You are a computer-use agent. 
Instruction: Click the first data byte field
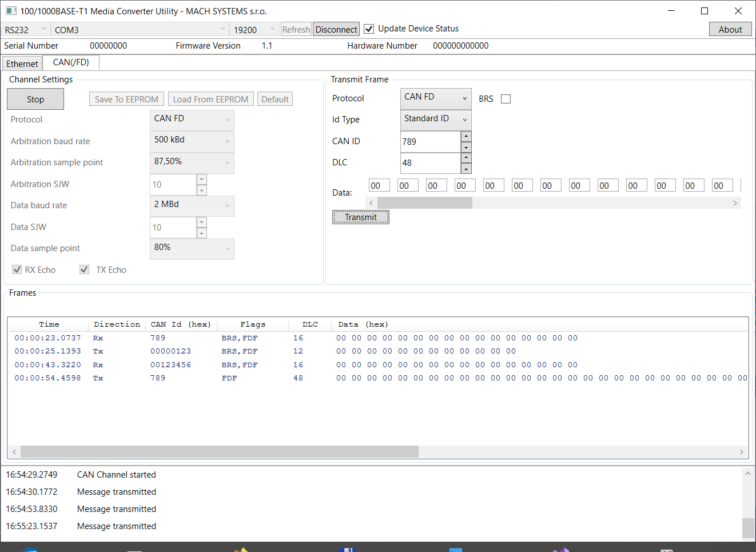click(379, 185)
